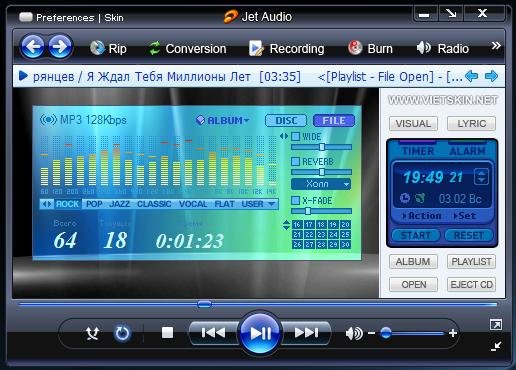Image resolution: width=516 pixels, height=370 pixels.
Task: Open the ALBUM dropdown in the display
Action: [x=223, y=120]
